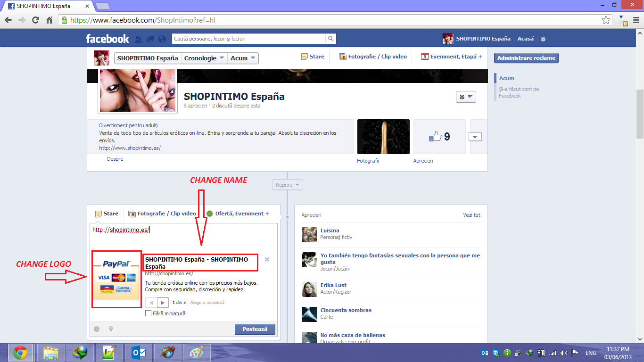Click the Facebook logo in the blue bar
Image resolution: width=644 pixels, height=362 pixels.
[107, 39]
